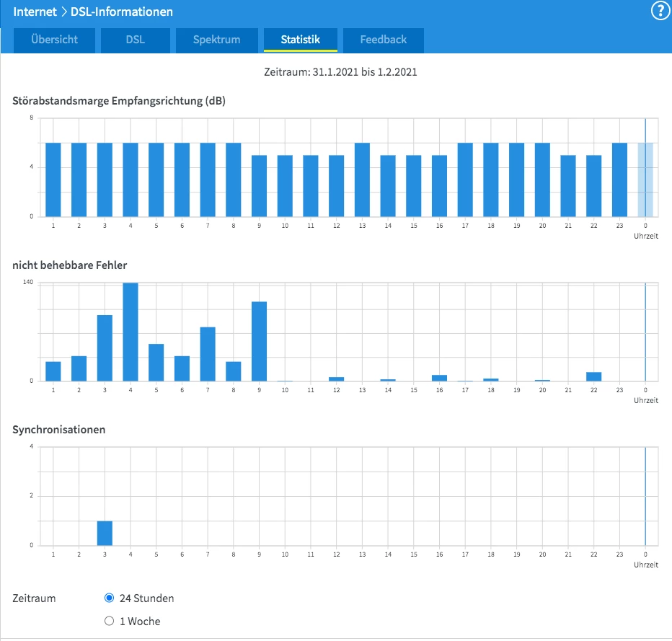The image size is (672, 641).
Task: Click the synchronisation bar at hour 3
Action: [x=105, y=533]
